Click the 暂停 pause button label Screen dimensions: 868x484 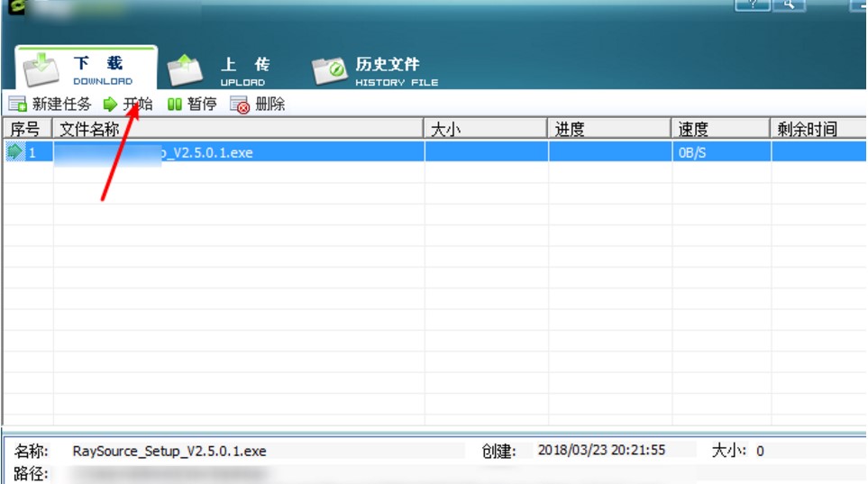click(x=202, y=105)
